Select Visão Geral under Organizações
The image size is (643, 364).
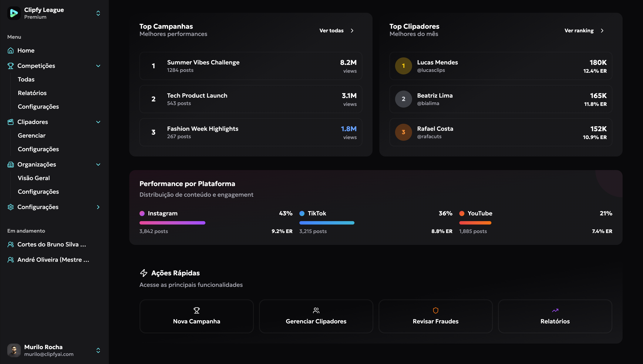pyautogui.click(x=34, y=178)
